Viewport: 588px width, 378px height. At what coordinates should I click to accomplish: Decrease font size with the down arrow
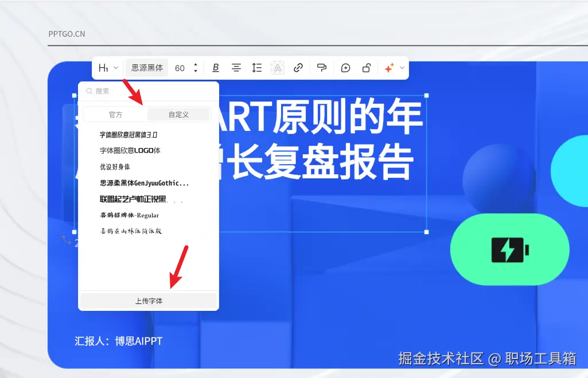196,71
